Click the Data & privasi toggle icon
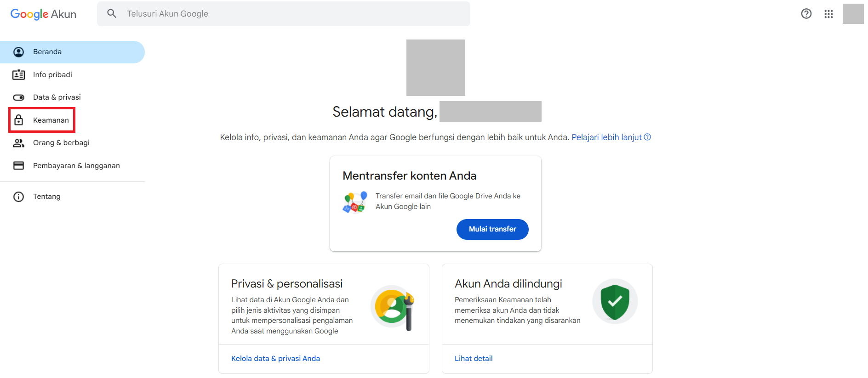The height and width of the screenshot is (378, 868). pos(18,97)
